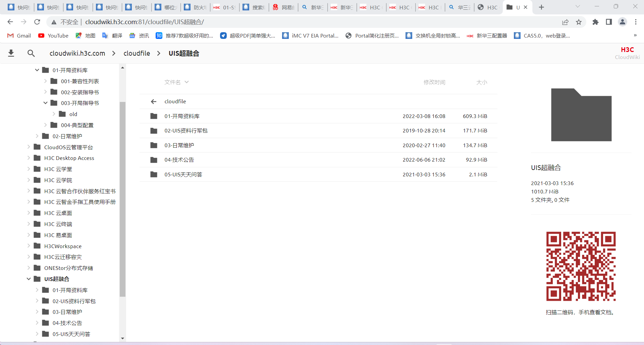Viewport: 644px width, 345px height.
Task: Click the folder icon of the 04-技术公告 row
Action: (154, 160)
